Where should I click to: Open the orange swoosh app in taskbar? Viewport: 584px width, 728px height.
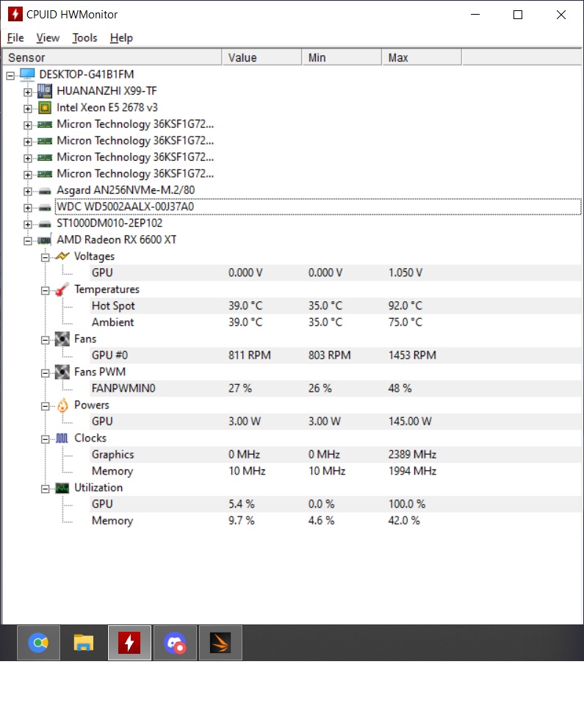pos(220,643)
